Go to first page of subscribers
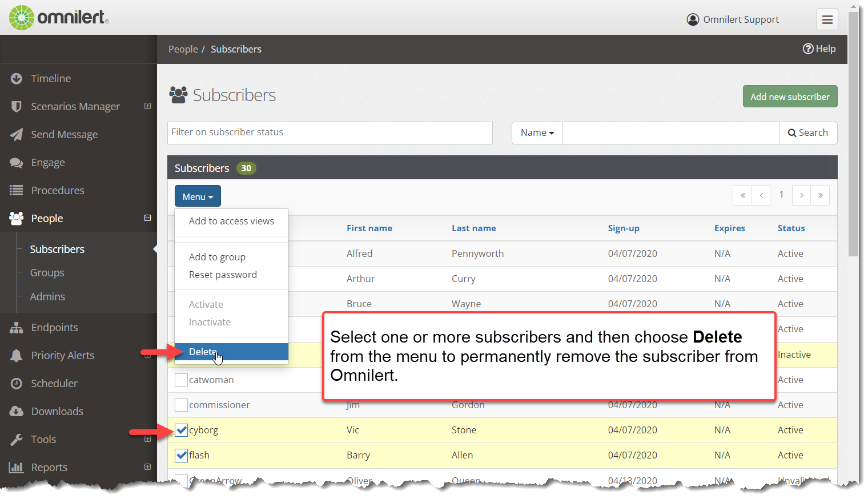 pos(742,195)
